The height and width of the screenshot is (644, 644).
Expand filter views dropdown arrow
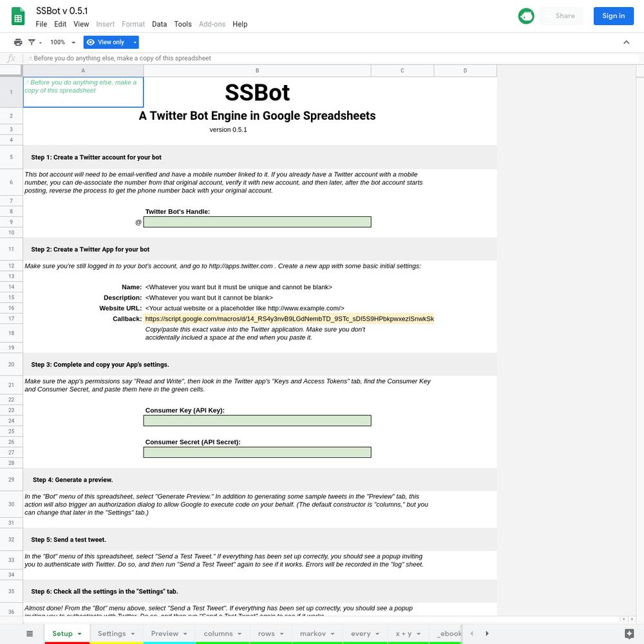point(40,43)
